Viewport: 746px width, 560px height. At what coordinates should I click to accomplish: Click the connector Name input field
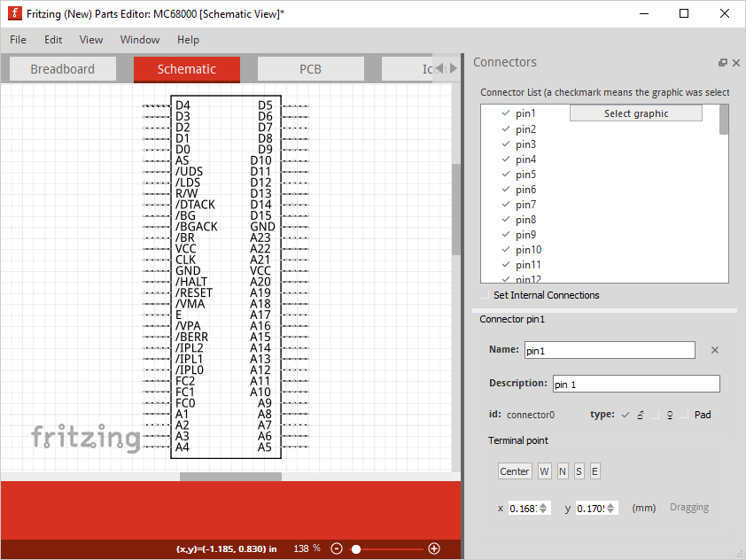(610, 350)
